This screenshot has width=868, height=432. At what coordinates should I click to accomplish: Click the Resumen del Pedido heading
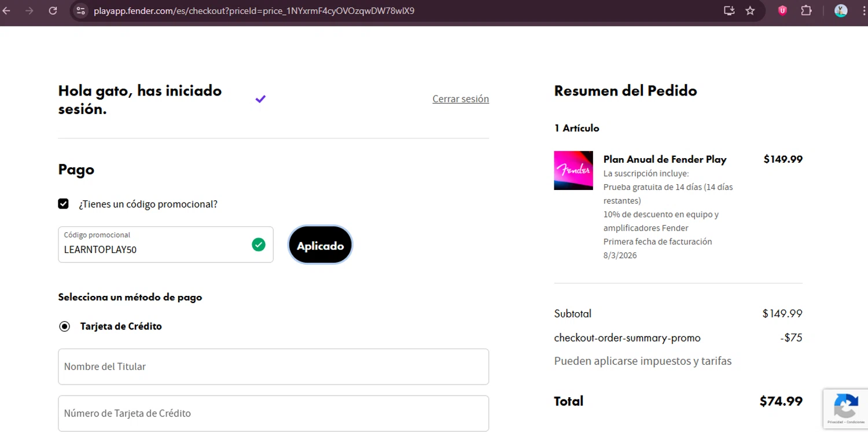pyautogui.click(x=626, y=91)
